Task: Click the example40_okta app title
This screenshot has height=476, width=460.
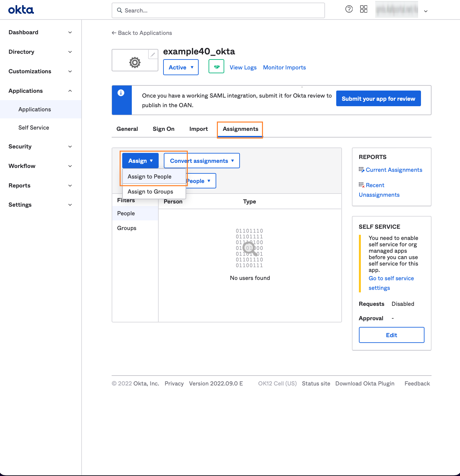Action: [199, 52]
